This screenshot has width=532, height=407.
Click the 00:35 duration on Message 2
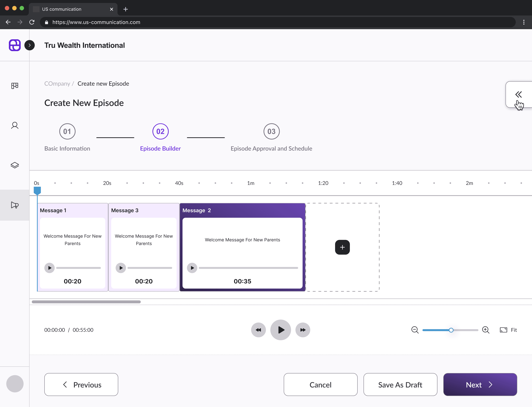tap(243, 281)
